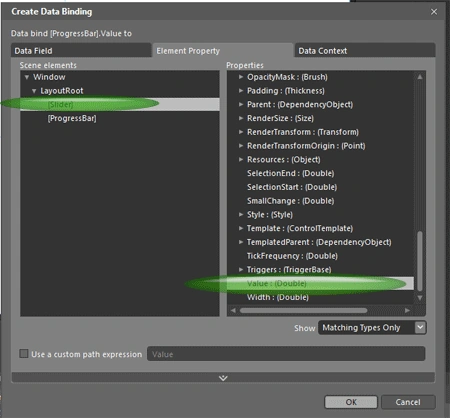This screenshot has height=418, width=450.
Task: Select TemplatedParent : (DependencyObject) property text
Action: point(319,242)
